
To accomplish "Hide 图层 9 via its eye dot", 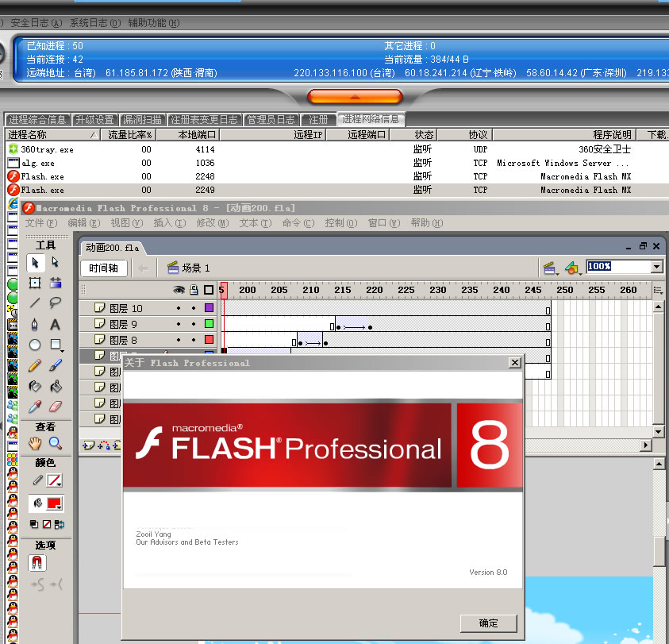I will pos(179,324).
